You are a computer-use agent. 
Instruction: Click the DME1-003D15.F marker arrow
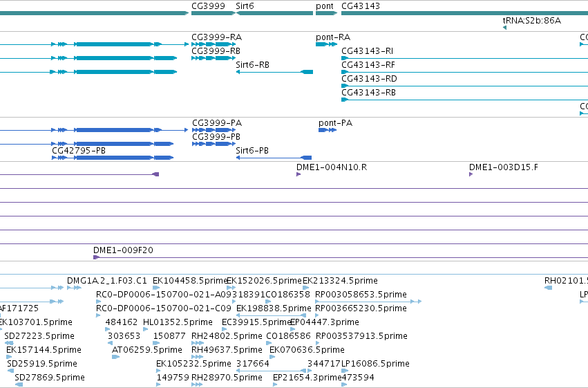click(471, 174)
